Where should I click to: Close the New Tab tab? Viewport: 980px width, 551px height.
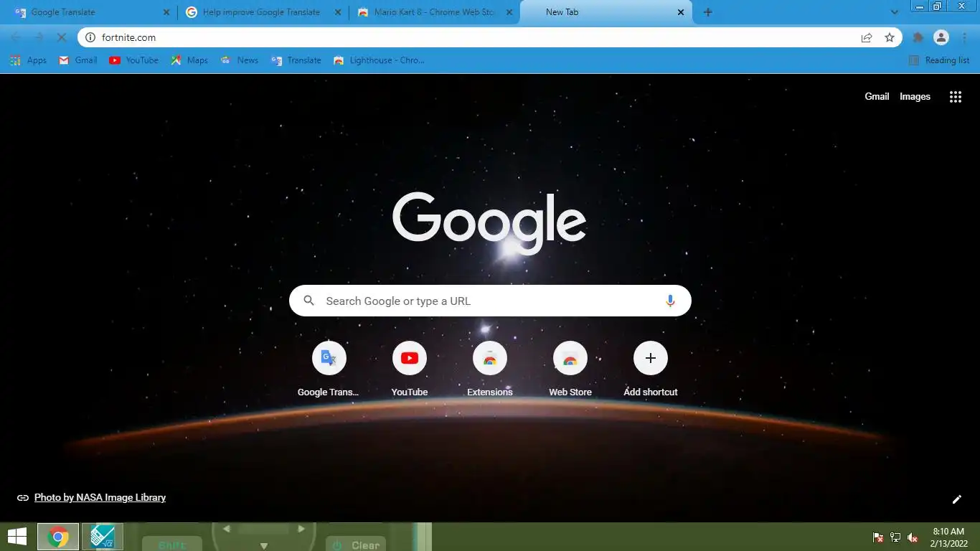pyautogui.click(x=681, y=12)
